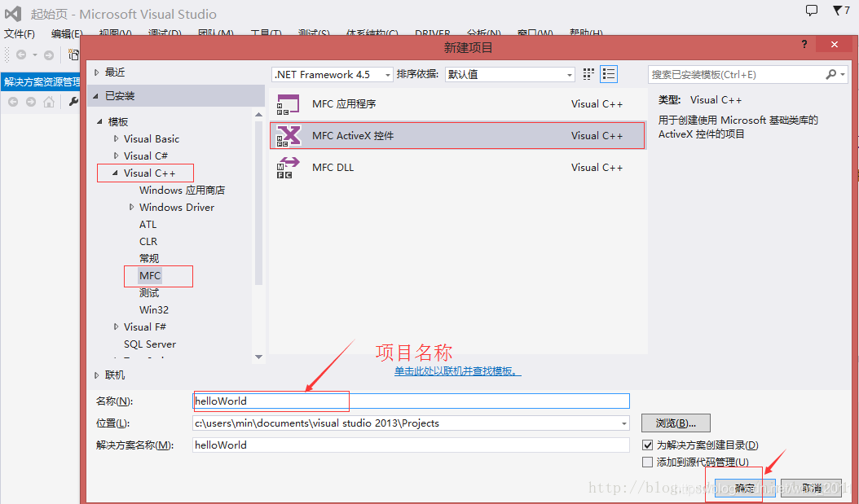This screenshot has height=504, width=859.
Task: Select the MFC 应用程序 template icon
Action: [289, 104]
